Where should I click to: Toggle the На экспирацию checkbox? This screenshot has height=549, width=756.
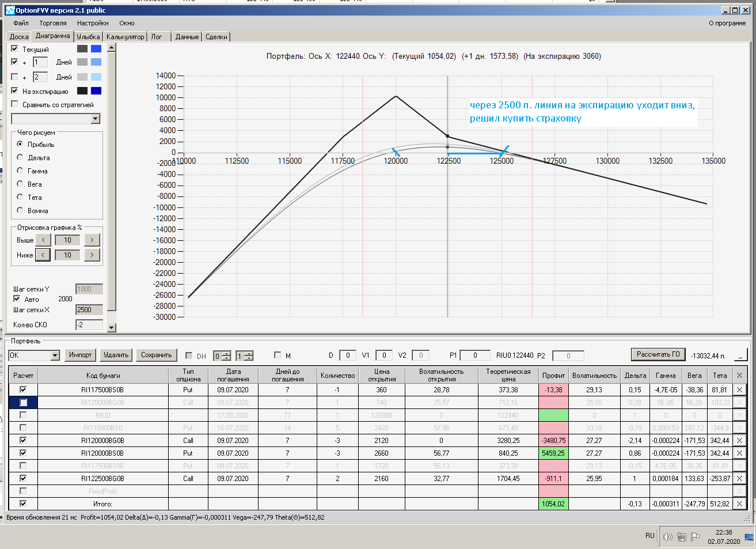pos(15,90)
